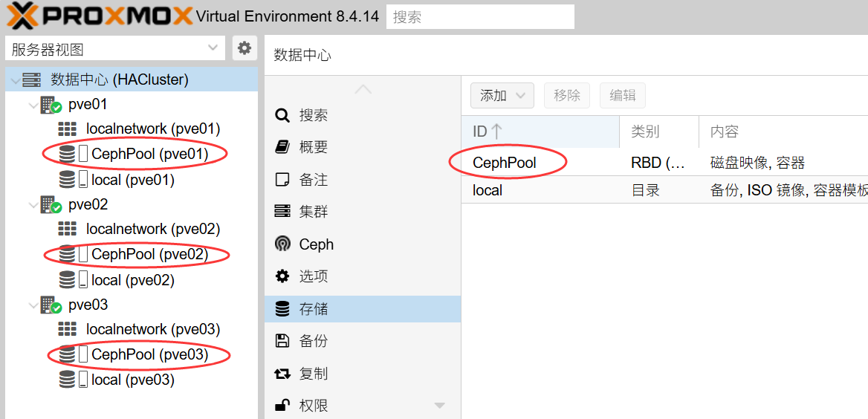
Task: Click the unlock icon beside 权限
Action: coord(282,405)
